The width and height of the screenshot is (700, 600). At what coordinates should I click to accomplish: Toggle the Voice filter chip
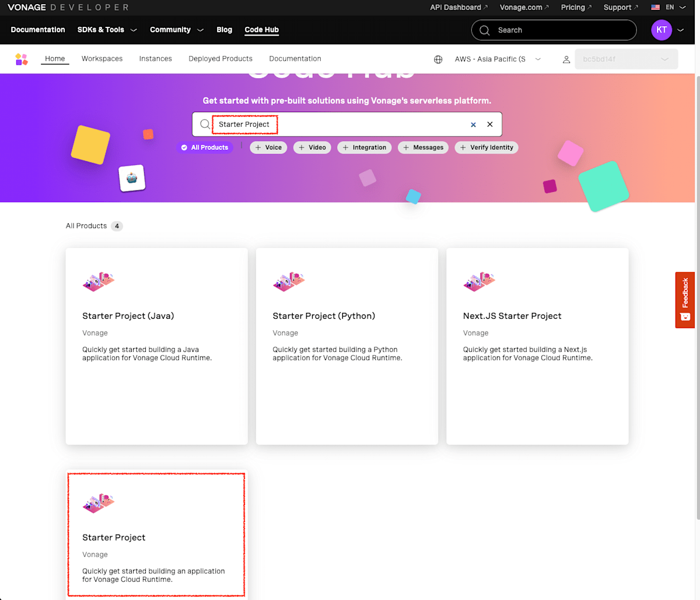click(268, 148)
